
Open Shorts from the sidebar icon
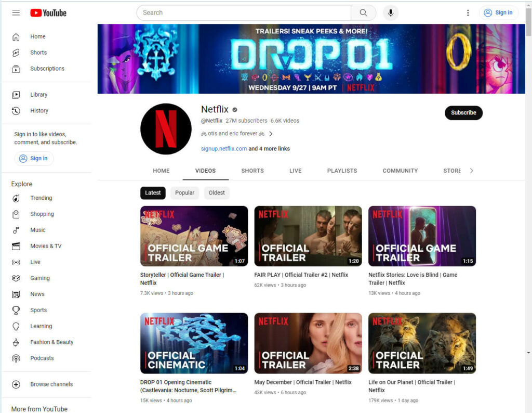pos(16,53)
